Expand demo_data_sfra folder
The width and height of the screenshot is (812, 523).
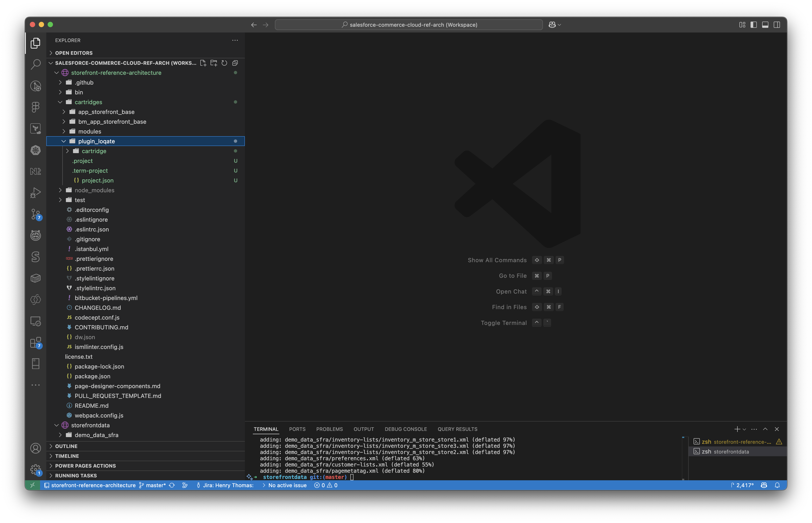[x=145, y=435]
